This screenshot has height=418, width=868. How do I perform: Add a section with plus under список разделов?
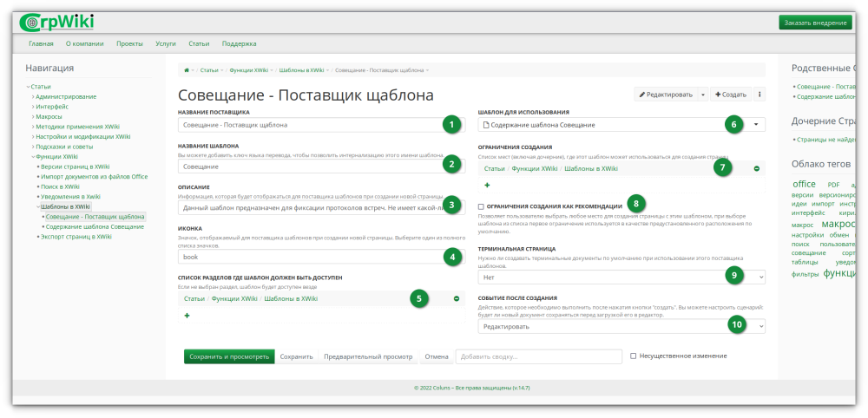coord(187,315)
